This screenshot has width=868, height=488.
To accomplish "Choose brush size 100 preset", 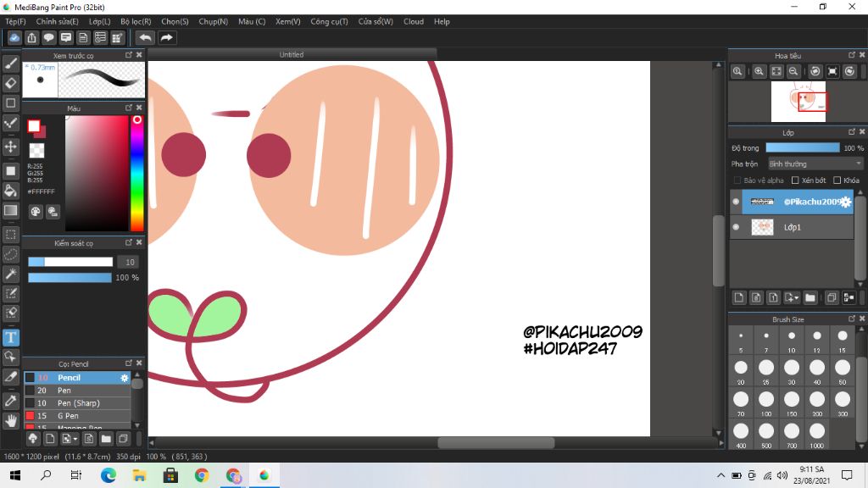I will coord(766,402).
